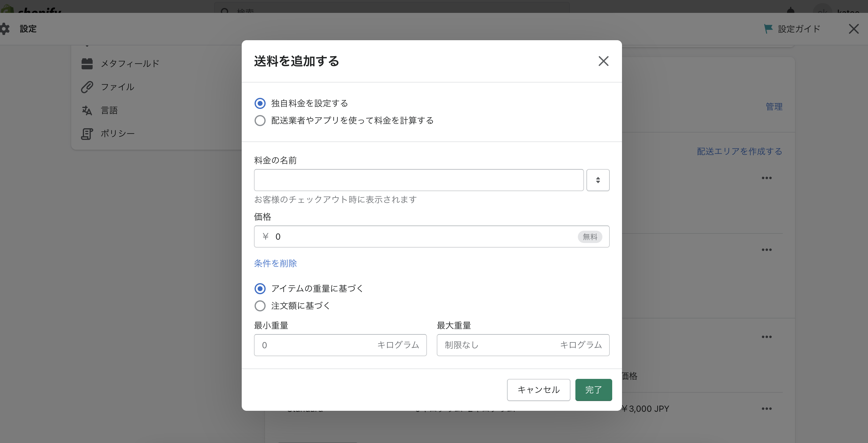The image size is (868, 443).
Task: Select 配送業者やアプリを使って料金を計算する option
Action: pyautogui.click(x=260, y=120)
